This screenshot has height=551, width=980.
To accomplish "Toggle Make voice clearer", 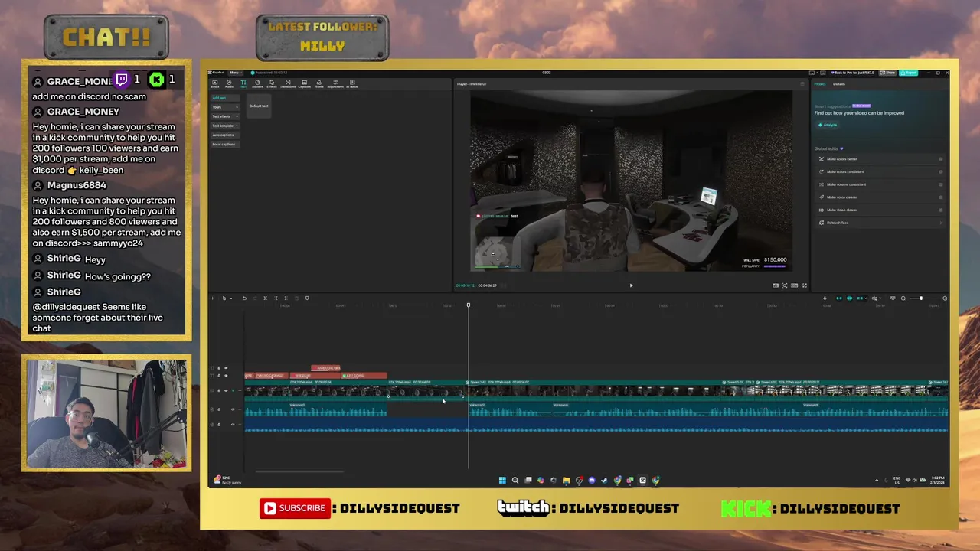I will (x=941, y=197).
